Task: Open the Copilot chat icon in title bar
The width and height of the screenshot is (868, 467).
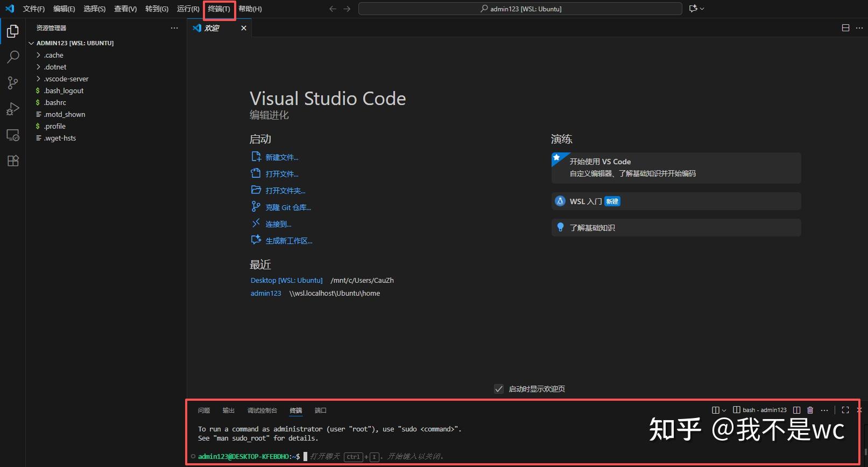Action: 693,9
